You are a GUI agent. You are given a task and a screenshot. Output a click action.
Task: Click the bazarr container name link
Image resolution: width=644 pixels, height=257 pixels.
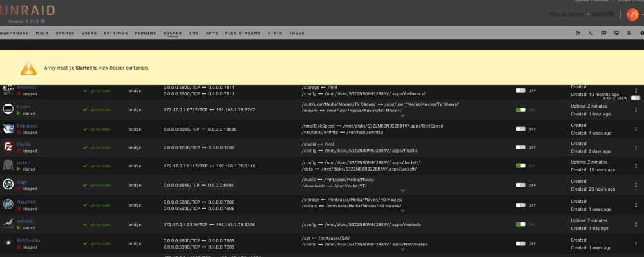coord(23,107)
